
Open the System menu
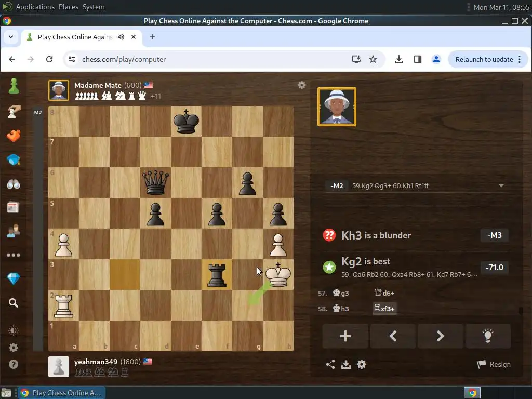[94, 7]
